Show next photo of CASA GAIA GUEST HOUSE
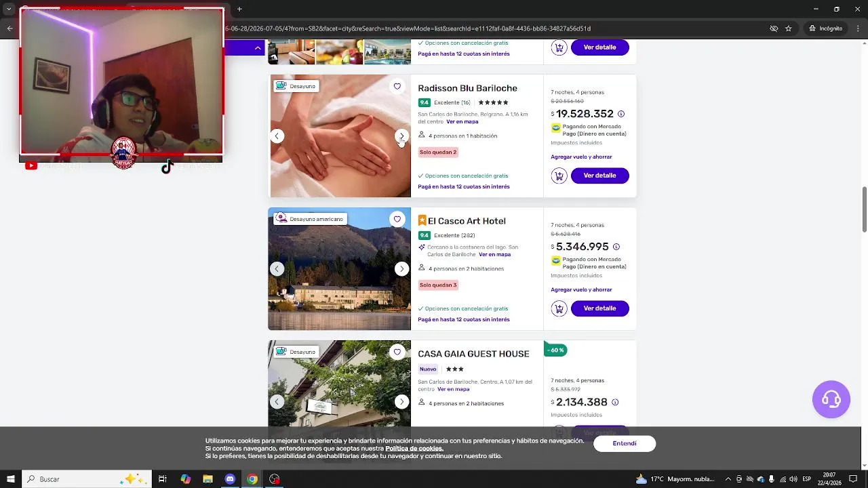 [401, 402]
